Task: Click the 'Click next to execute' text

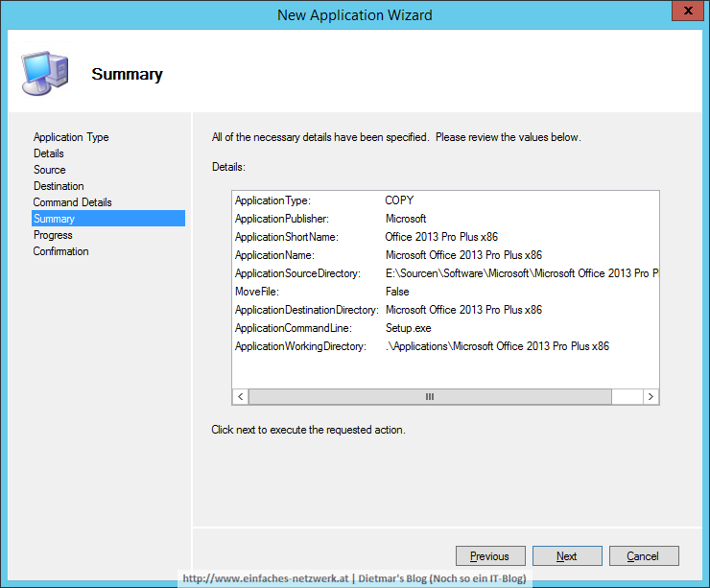Action: pyautogui.click(x=308, y=430)
